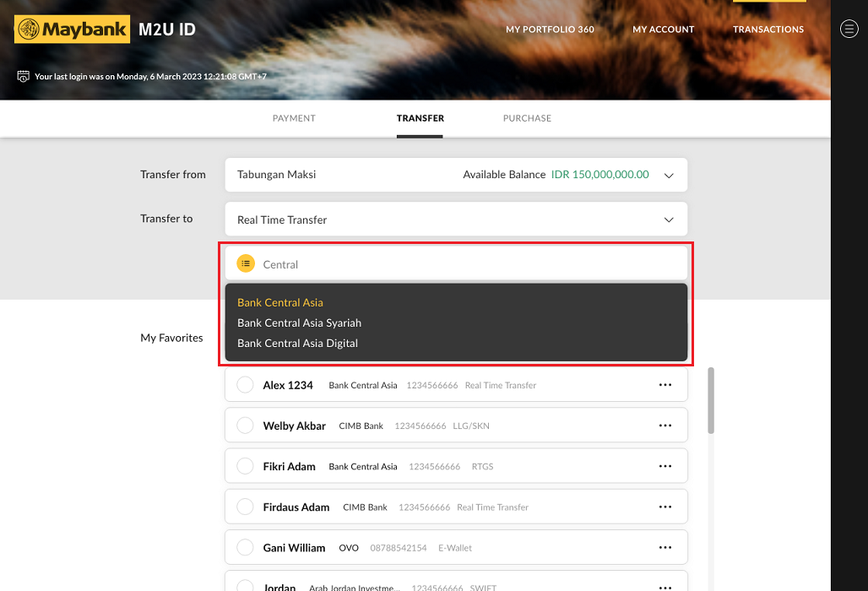The height and width of the screenshot is (591, 868).
Task: Open the hamburger menu icon
Action: click(849, 30)
